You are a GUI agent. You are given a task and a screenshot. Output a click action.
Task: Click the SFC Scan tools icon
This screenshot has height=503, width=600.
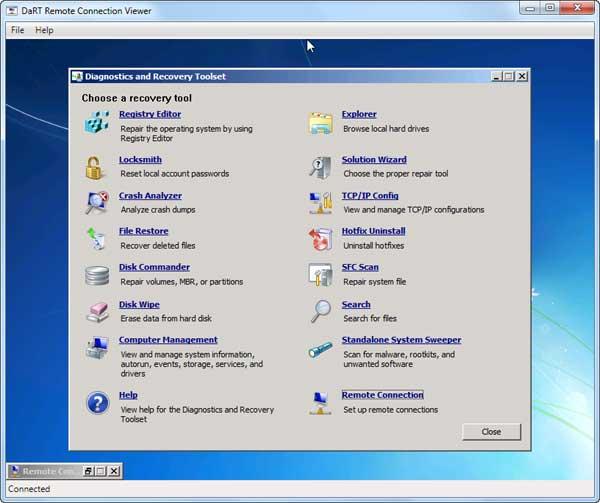tap(320, 274)
